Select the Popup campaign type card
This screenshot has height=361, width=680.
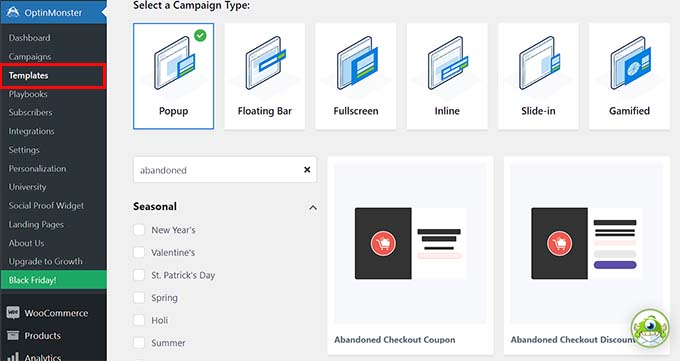(173, 76)
